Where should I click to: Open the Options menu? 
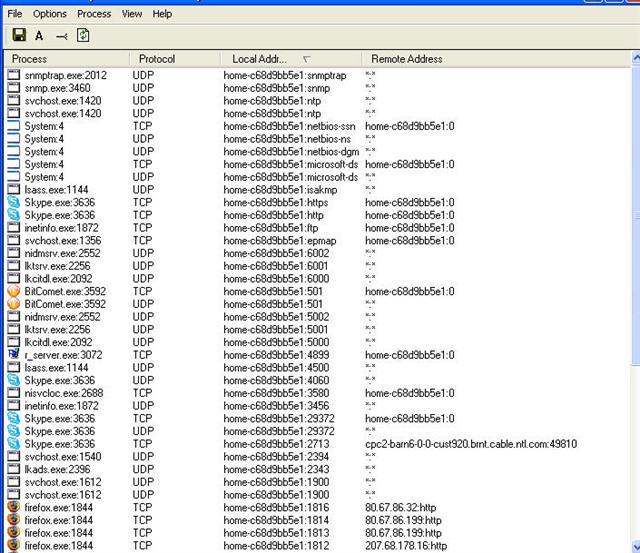coord(49,13)
